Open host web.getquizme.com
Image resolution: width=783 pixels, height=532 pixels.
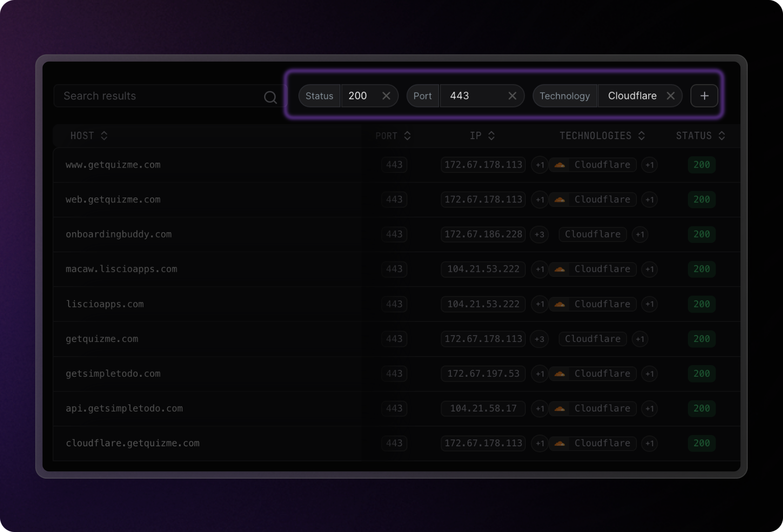113,200
